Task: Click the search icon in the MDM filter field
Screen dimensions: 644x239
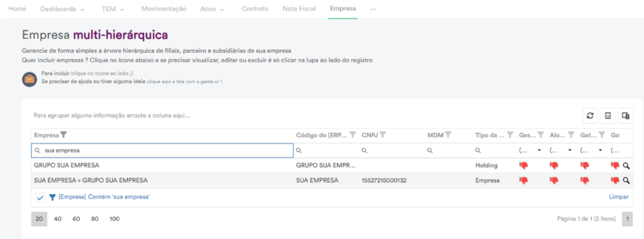Action: pos(430,151)
